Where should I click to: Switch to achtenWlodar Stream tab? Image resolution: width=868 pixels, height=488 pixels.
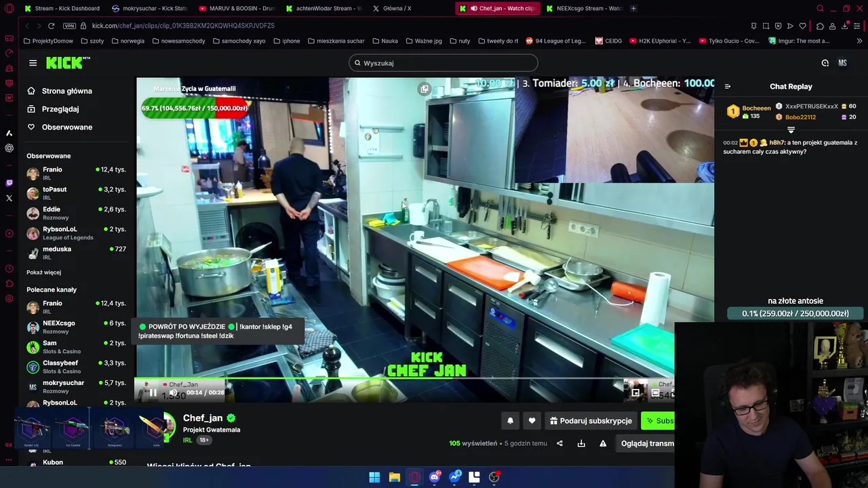(323, 8)
